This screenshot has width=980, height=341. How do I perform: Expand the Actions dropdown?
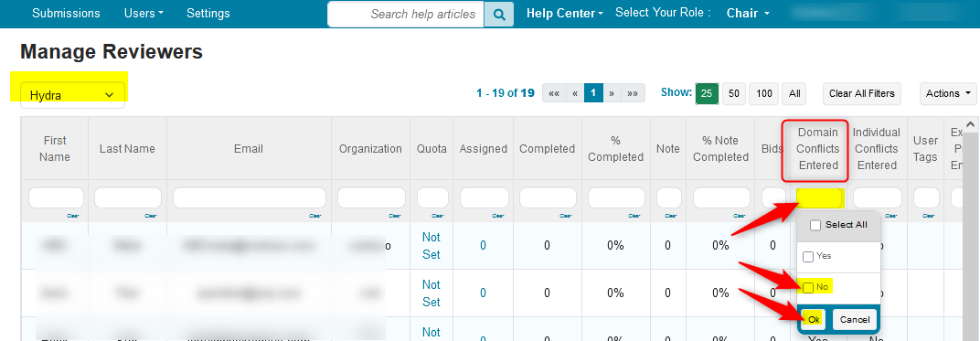pyautogui.click(x=948, y=93)
